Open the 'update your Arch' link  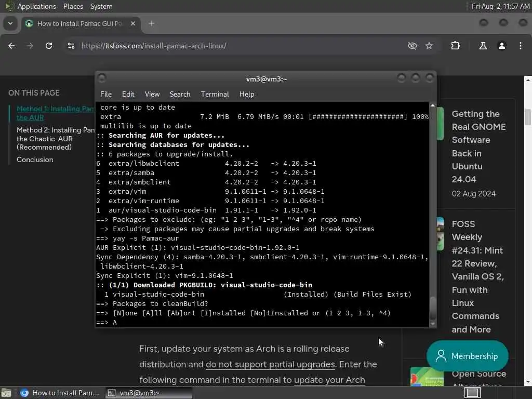[329, 380]
